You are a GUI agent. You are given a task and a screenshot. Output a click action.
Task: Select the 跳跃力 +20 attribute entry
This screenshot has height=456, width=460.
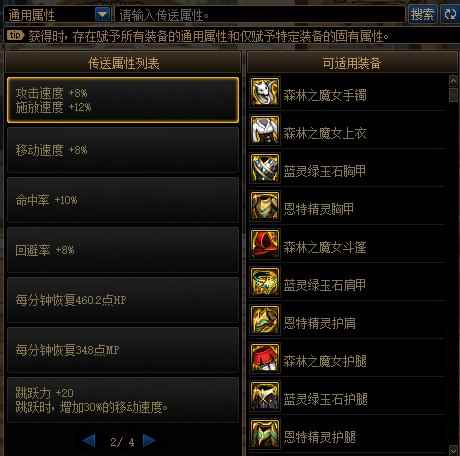tap(123, 400)
